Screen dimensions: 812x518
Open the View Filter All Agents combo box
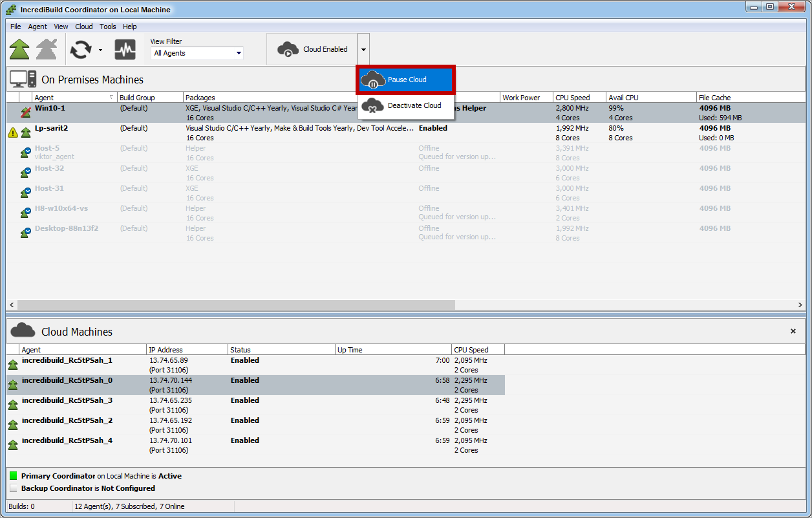197,53
